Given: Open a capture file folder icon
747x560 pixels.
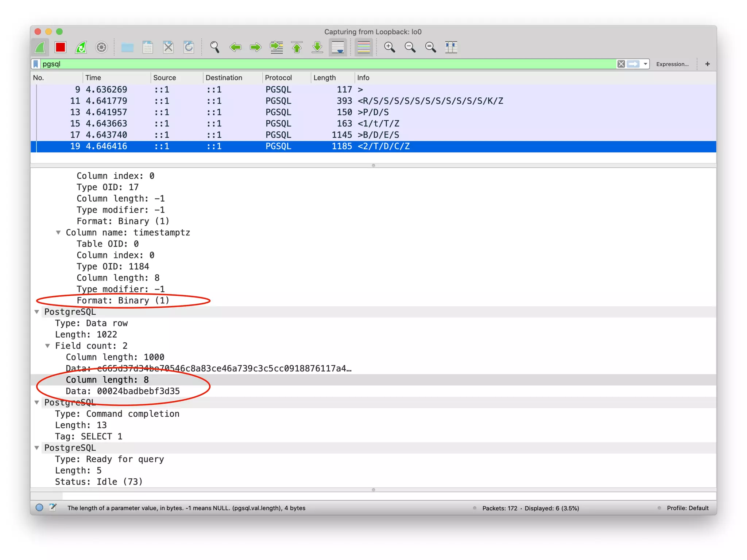Looking at the screenshot, I should point(127,47).
